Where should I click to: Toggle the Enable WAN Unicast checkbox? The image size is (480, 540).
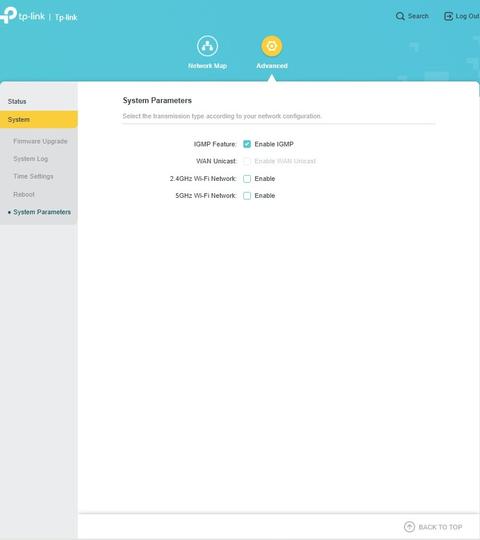[x=247, y=161]
